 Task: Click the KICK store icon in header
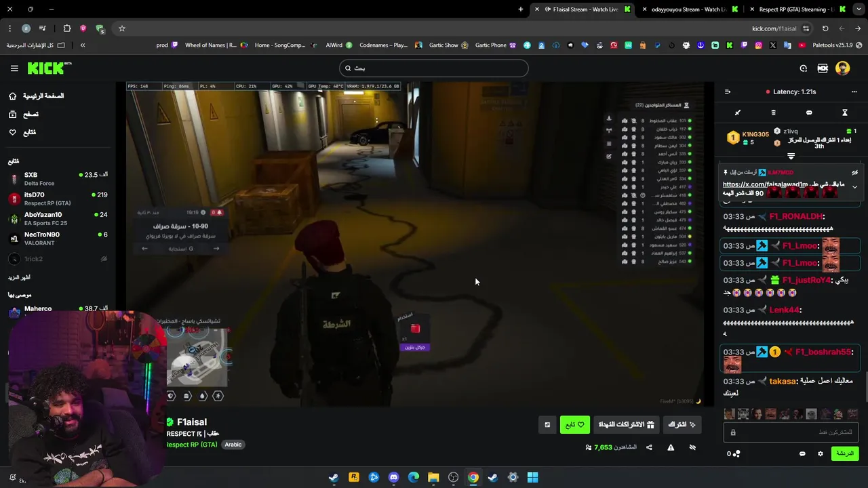point(823,68)
